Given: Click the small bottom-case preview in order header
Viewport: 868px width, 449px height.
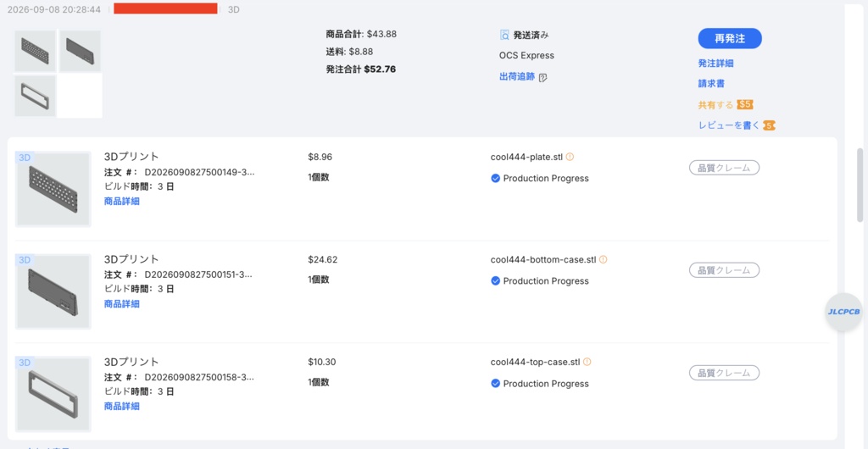Looking at the screenshot, I should click(x=81, y=52).
